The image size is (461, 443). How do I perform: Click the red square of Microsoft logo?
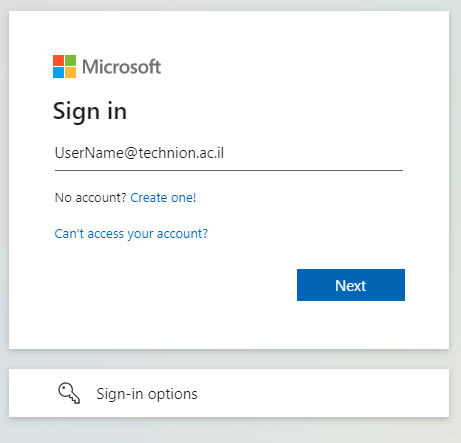(x=58, y=60)
